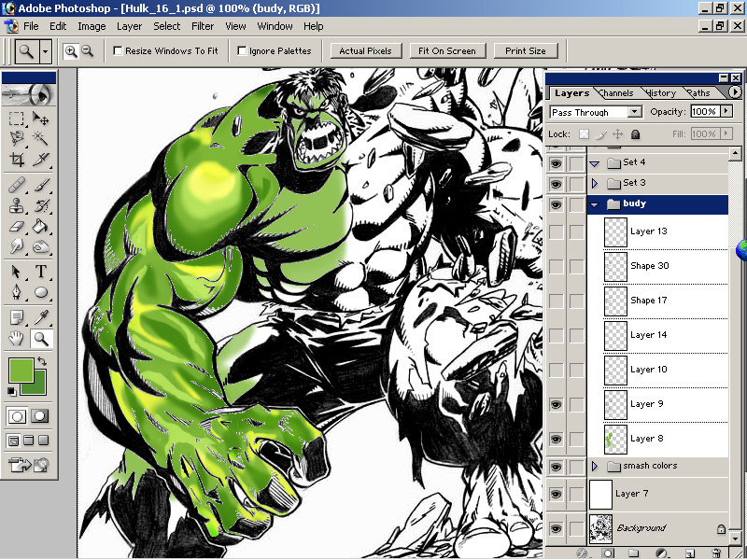Click the Fit On Screen button
This screenshot has width=747, height=560.
[x=447, y=51]
